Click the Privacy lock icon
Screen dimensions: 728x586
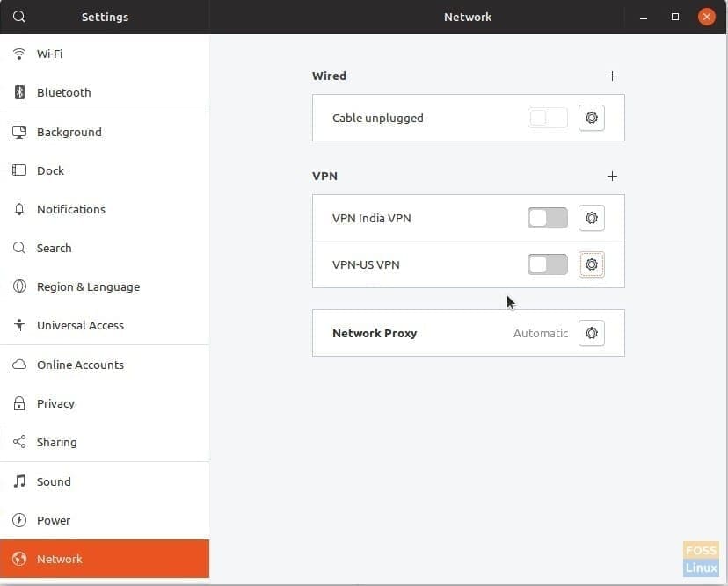click(19, 403)
